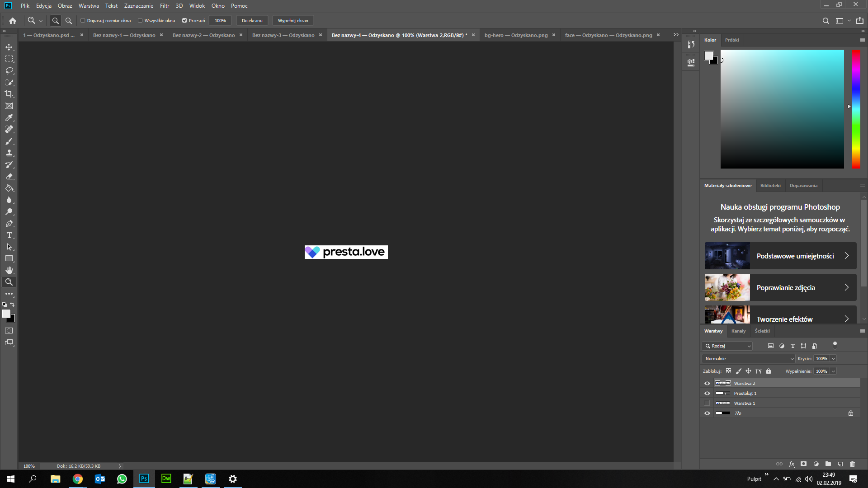The height and width of the screenshot is (488, 868).
Task: Pick a color in the color field
Action: click(782, 109)
